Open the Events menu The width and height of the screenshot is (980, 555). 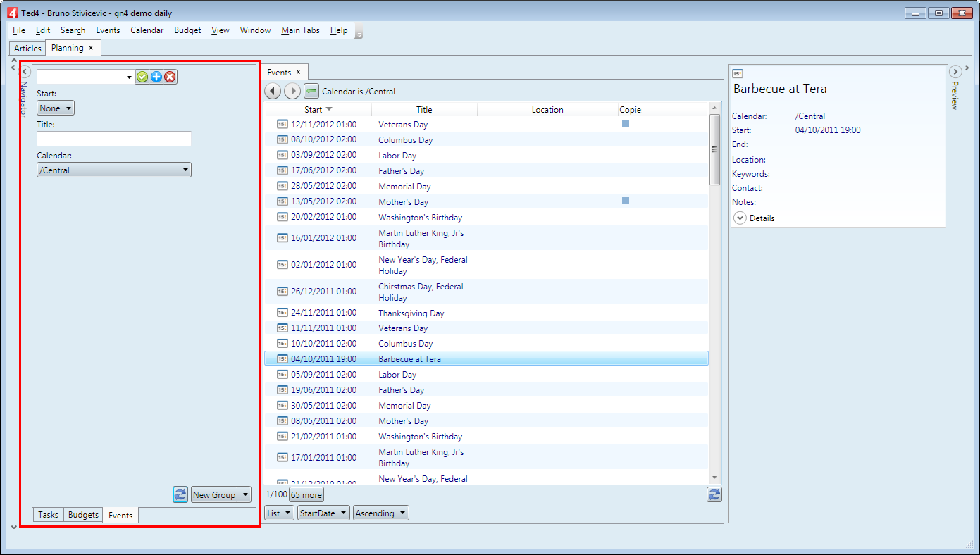108,30
